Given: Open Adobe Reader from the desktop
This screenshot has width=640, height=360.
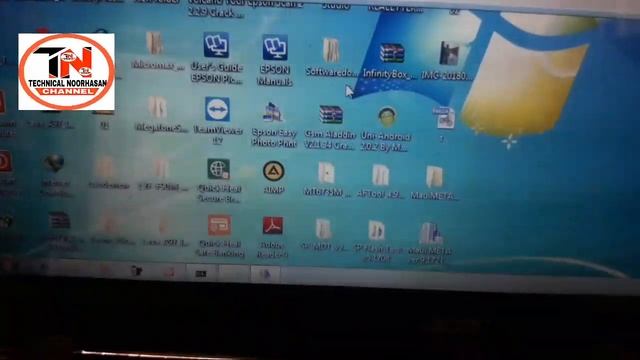Looking at the screenshot, I should tap(273, 226).
